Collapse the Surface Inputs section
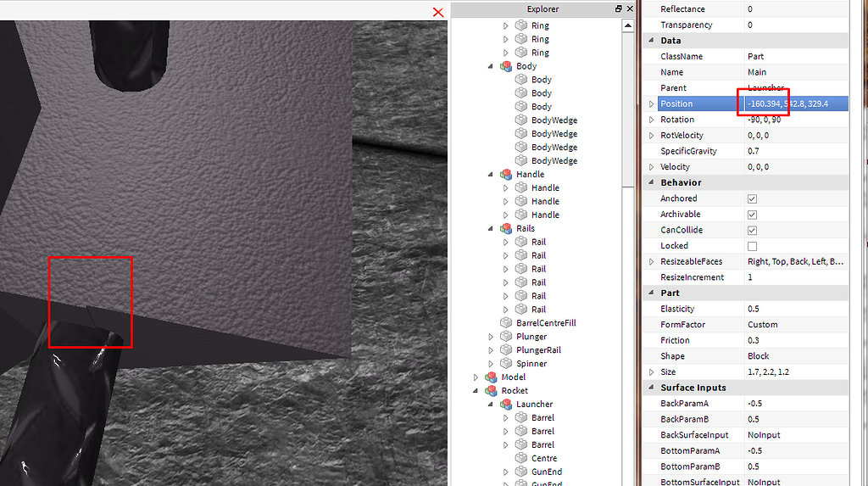 (651, 388)
